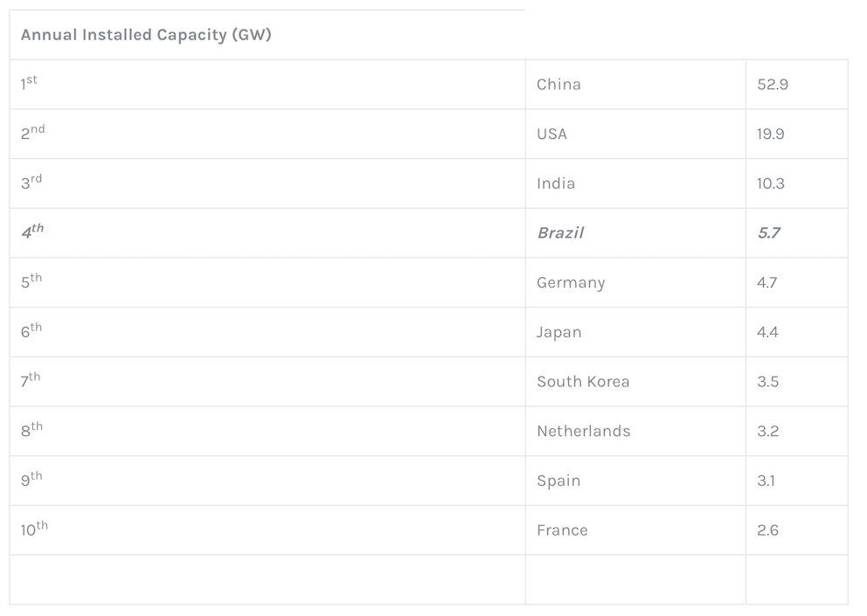The width and height of the screenshot is (867, 616).
Task: Click the South Korea cell
Action: (x=583, y=382)
